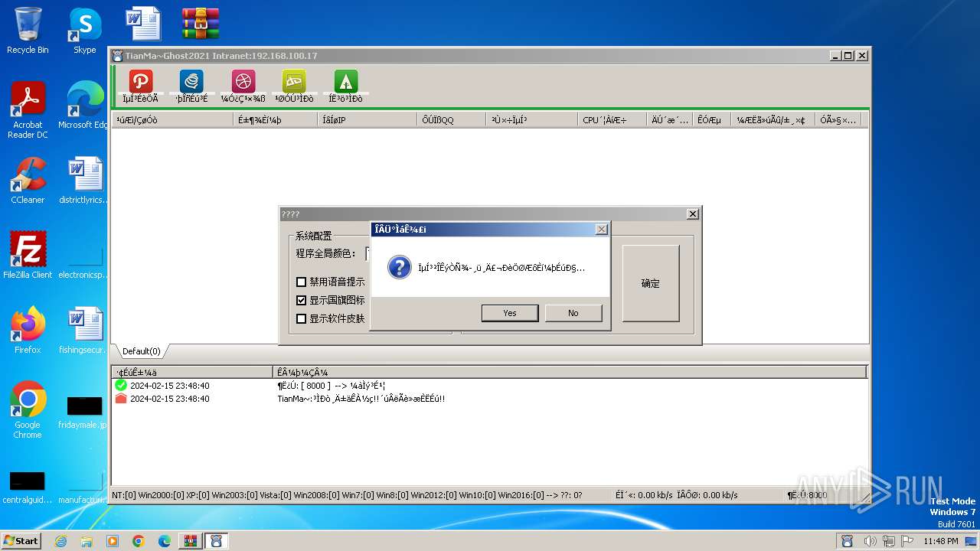Open Internet Explorer from the taskbar
This screenshot has width=980, height=551.
[61, 541]
